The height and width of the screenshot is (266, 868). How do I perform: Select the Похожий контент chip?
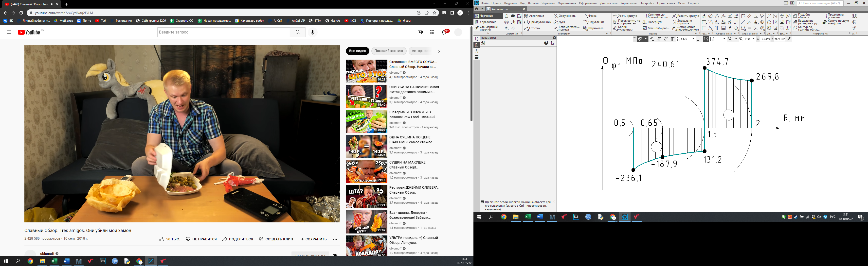point(389,51)
